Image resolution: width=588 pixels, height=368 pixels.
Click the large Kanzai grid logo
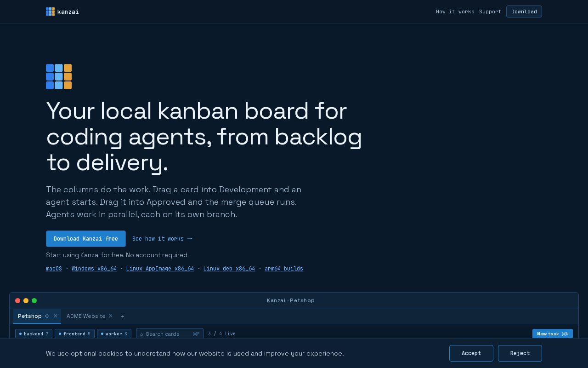click(x=59, y=76)
